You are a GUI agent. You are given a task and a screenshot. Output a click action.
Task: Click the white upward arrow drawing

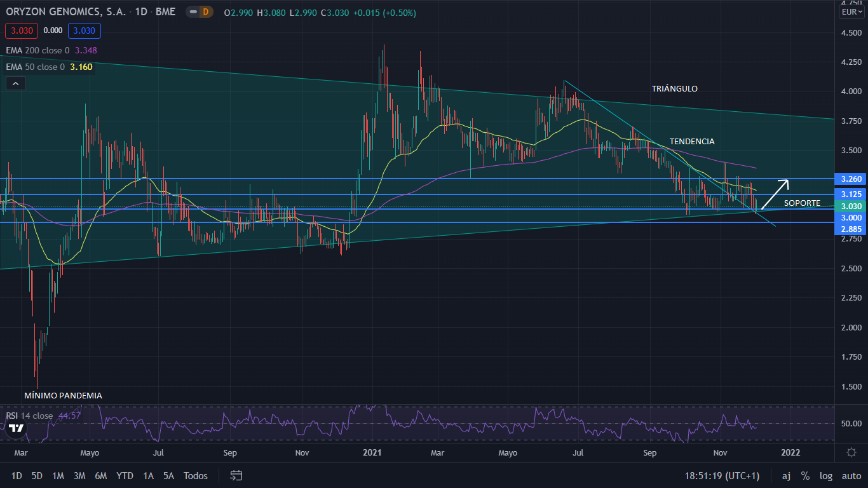775,194
